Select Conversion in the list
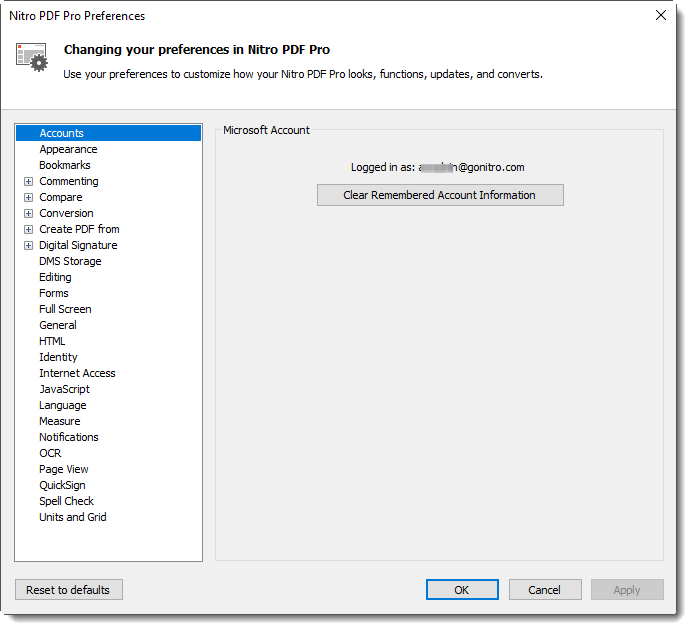The image size is (692, 630). click(66, 214)
